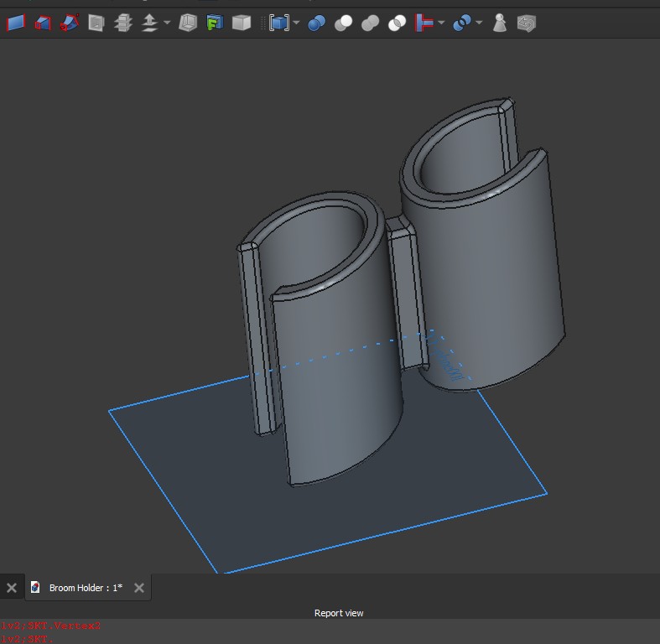This screenshot has height=644, width=660.
Task: Activate the Sweep tool icon
Action: click(69, 23)
